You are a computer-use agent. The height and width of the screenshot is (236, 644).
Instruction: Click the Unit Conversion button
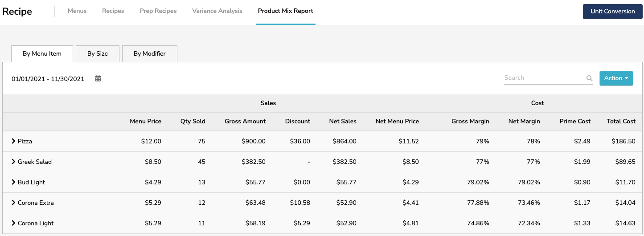613,11
